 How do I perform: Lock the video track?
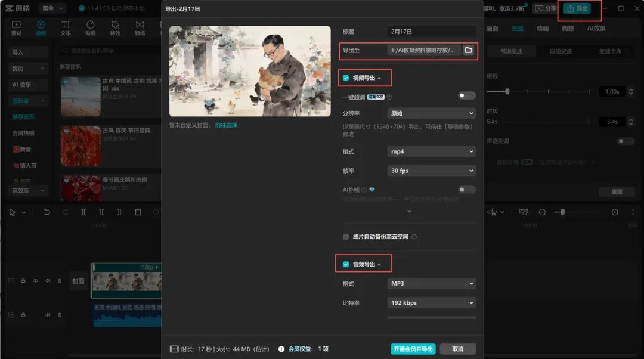pos(23,280)
